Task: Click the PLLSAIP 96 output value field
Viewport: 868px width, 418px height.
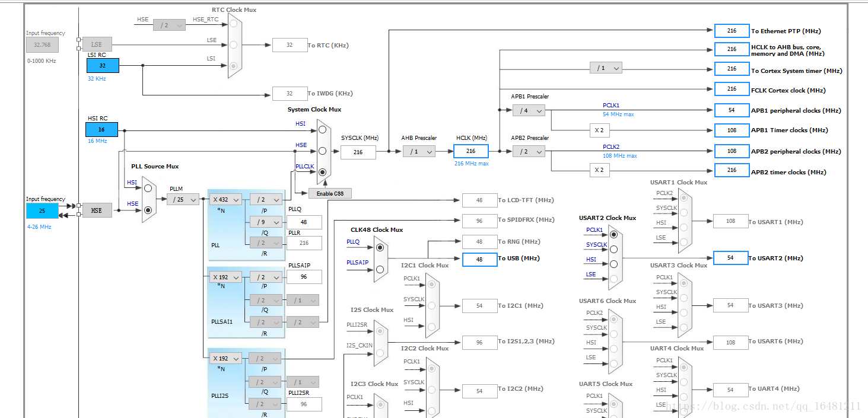Action: pos(304,277)
